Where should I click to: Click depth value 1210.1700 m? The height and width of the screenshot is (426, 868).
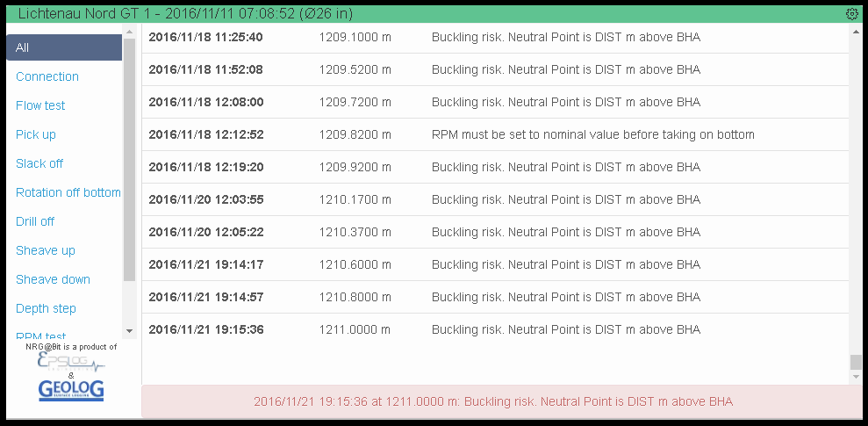coord(355,199)
